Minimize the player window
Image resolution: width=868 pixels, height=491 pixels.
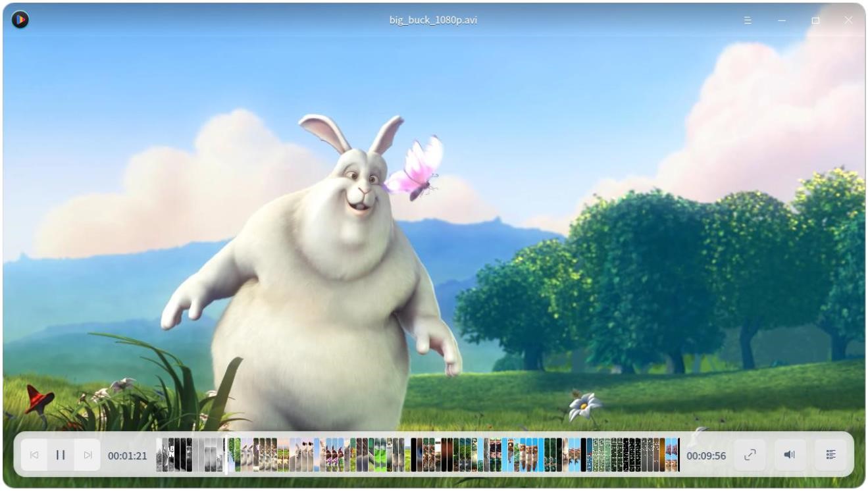coord(782,20)
